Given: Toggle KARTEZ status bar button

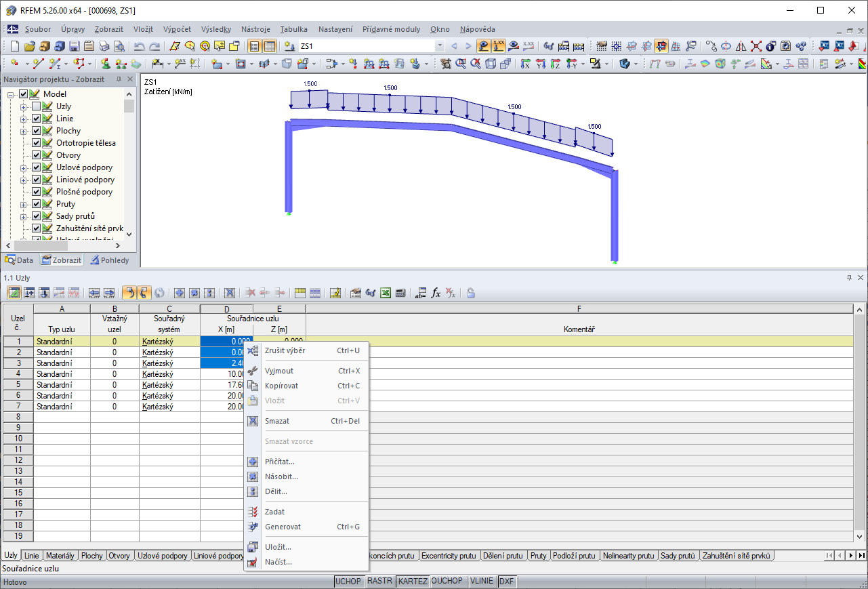Looking at the screenshot, I should 413,582.
